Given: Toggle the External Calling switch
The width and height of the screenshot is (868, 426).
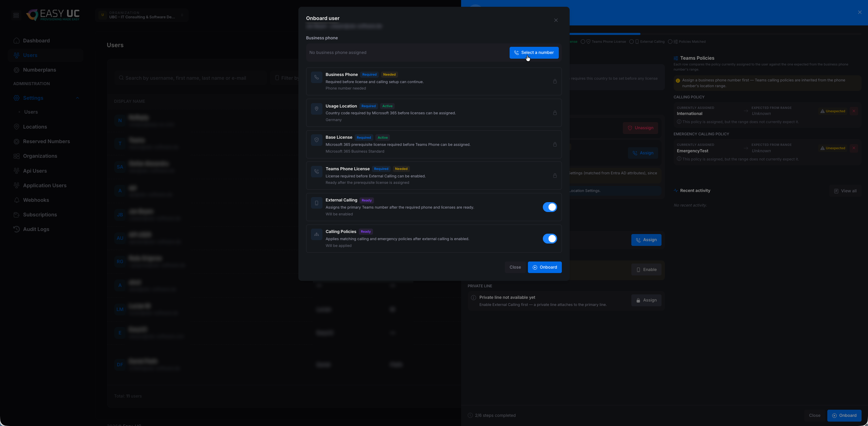Looking at the screenshot, I should coord(550,207).
